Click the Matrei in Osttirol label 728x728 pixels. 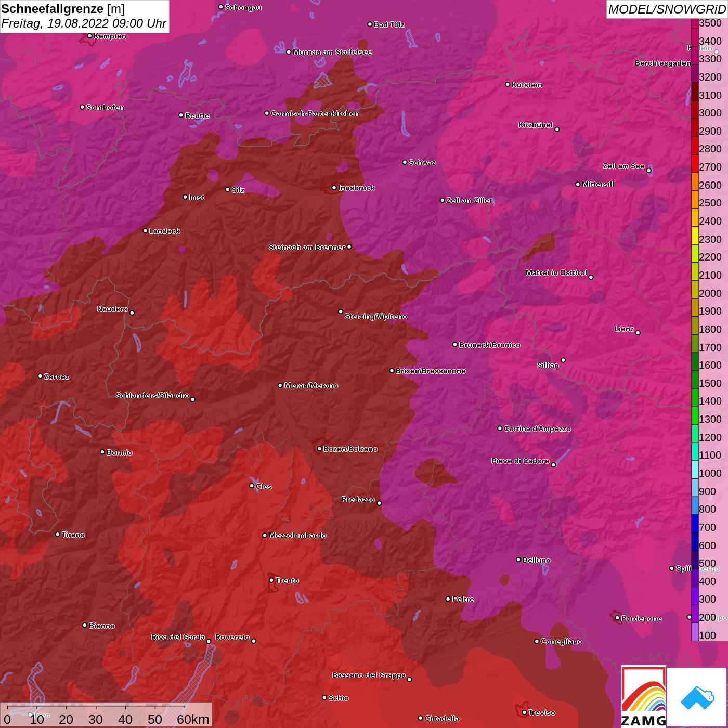click(x=556, y=272)
